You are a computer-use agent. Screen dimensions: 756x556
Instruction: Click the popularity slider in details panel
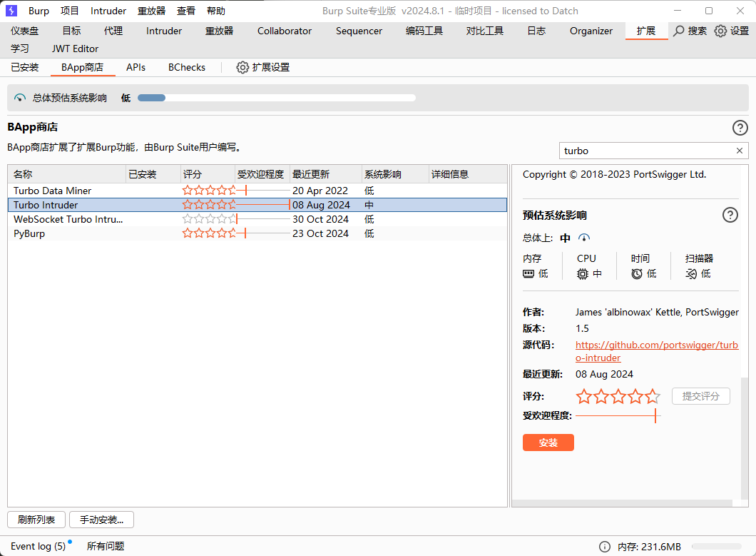tap(618, 415)
